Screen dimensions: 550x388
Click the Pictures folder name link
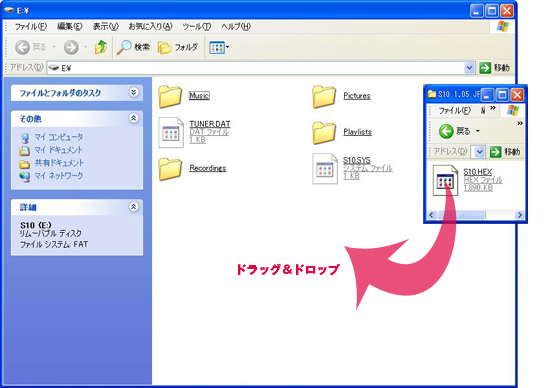point(357,95)
